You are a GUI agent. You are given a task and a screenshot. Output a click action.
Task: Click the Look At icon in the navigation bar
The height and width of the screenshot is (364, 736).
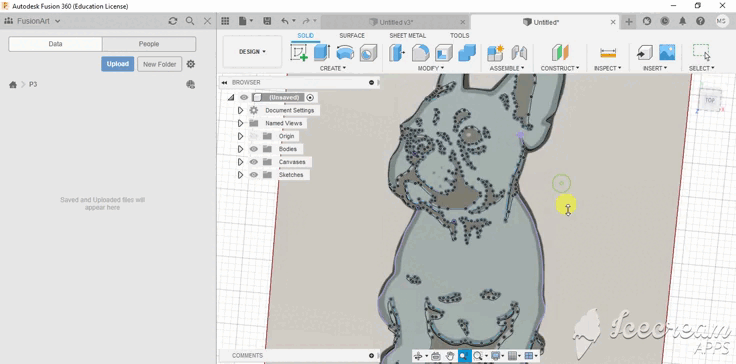tap(435, 356)
